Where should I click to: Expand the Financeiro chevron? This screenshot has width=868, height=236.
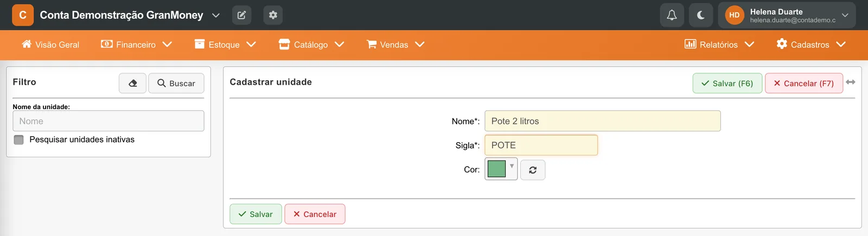pos(167,44)
